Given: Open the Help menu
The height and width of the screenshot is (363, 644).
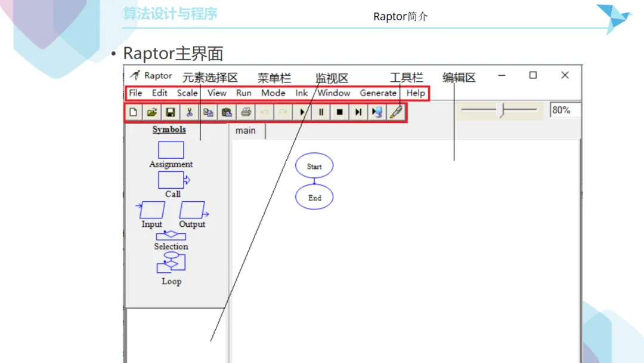Looking at the screenshot, I should click(416, 93).
